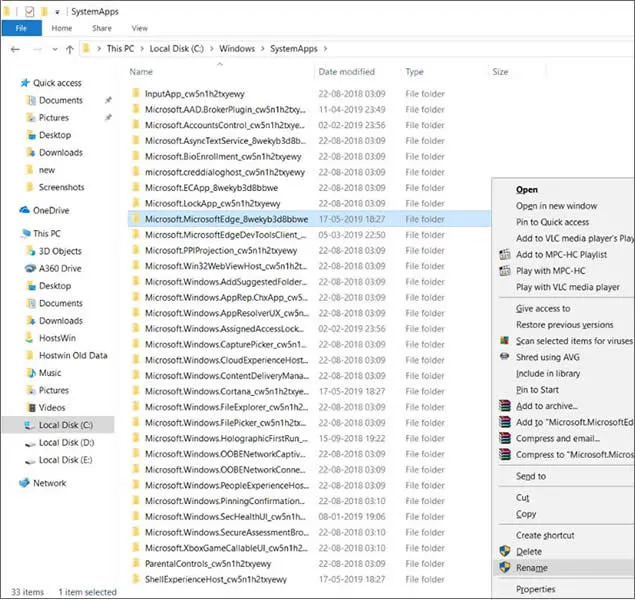Open the File tab
635x600 pixels.
point(21,28)
